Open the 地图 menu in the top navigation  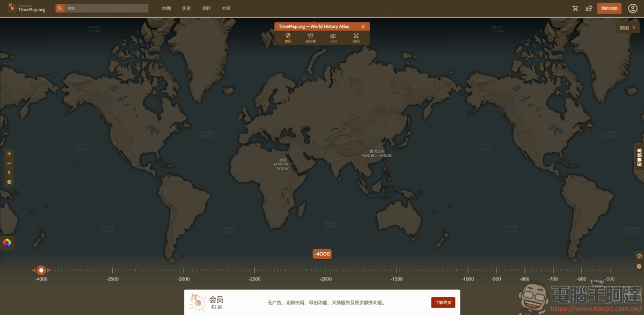pos(166,9)
